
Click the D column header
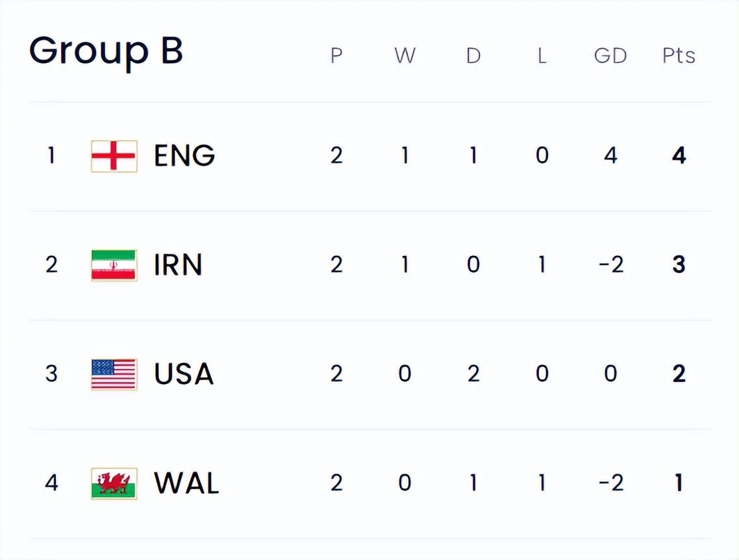pos(473,56)
